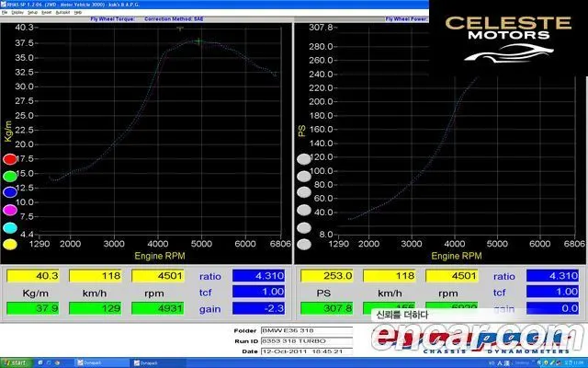Toggle the magenta run circle on torque chart

click(10, 210)
